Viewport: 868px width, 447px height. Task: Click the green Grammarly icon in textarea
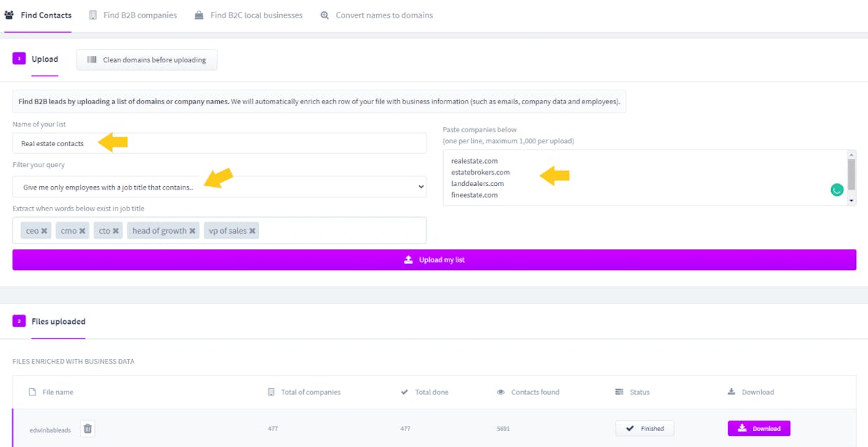click(836, 190)
